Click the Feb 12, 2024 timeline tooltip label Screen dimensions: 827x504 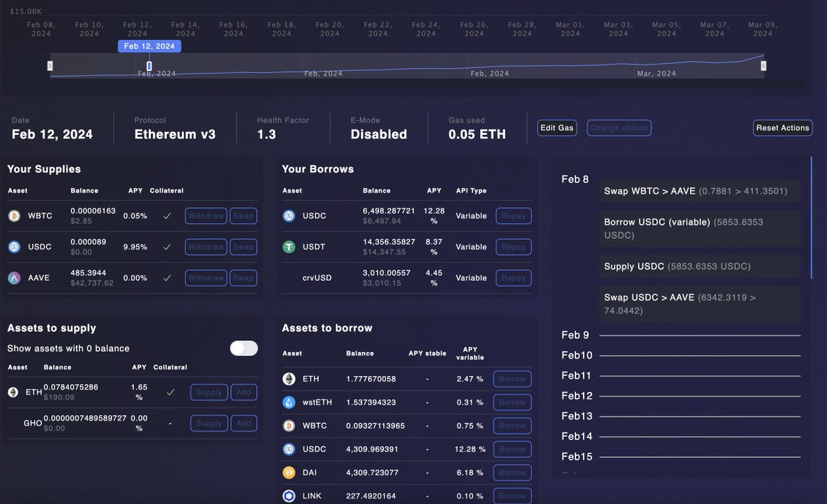[150, 46]
